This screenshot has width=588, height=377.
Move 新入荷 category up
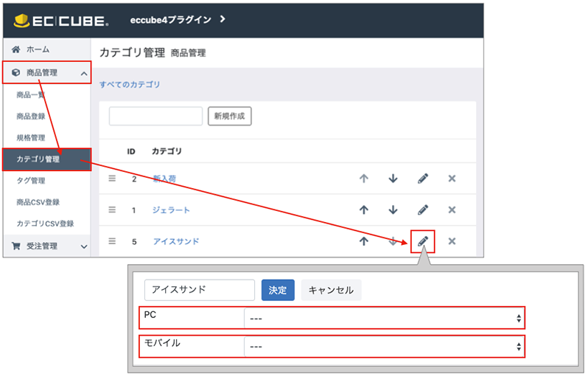[x=364, y=179]
